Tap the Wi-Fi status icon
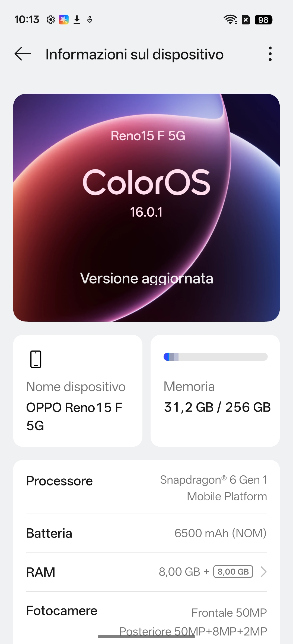Viewport: 293px width, 644px height. click(x=230, y=20)
